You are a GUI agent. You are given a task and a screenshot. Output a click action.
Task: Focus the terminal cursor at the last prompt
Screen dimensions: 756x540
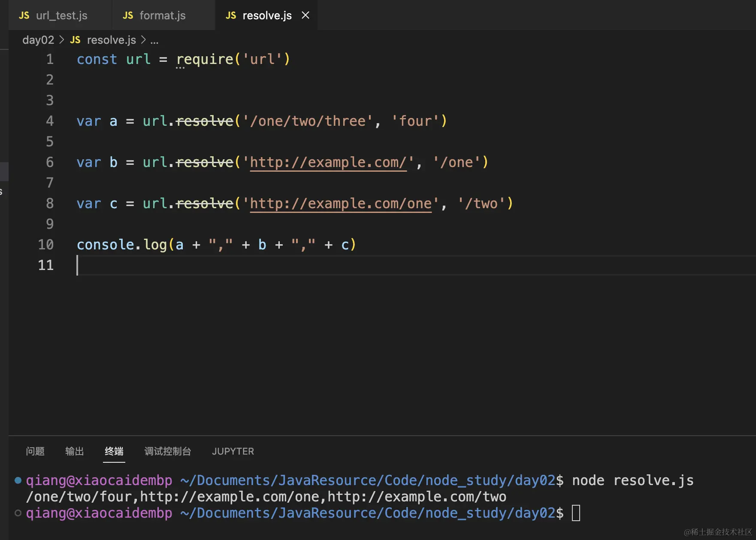coord(576,513)
